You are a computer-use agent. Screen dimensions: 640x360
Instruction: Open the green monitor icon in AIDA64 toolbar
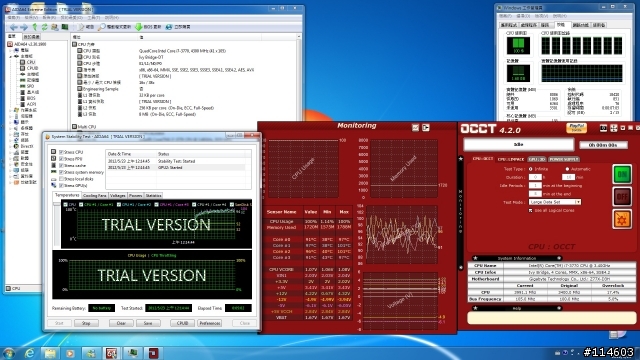click(x=65, y=27)
